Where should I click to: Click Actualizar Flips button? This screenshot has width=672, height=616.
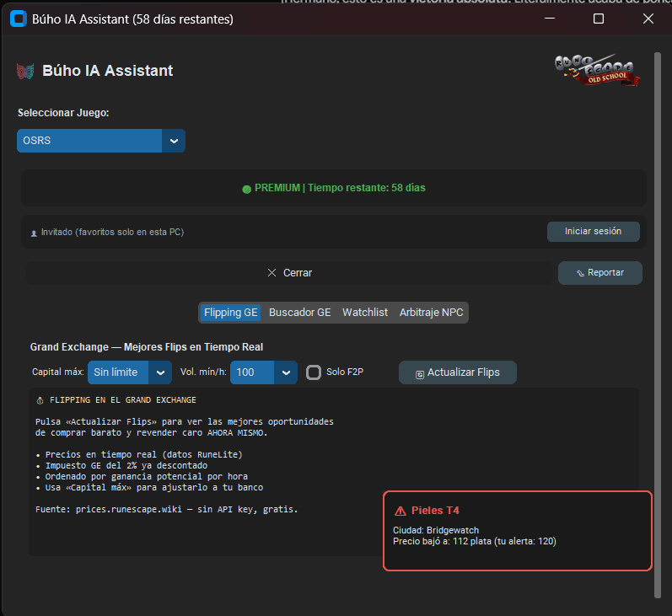click(x=457, y=372)
